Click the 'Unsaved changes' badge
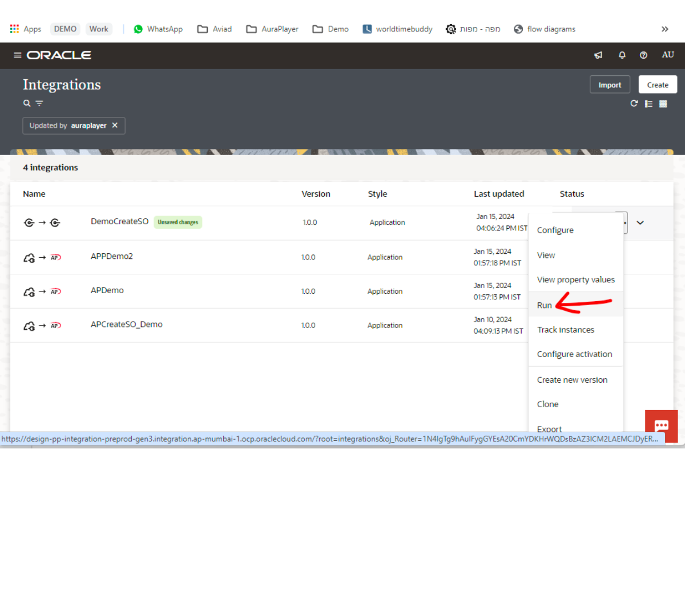This screenshot has height=616, width=685. 178,222
